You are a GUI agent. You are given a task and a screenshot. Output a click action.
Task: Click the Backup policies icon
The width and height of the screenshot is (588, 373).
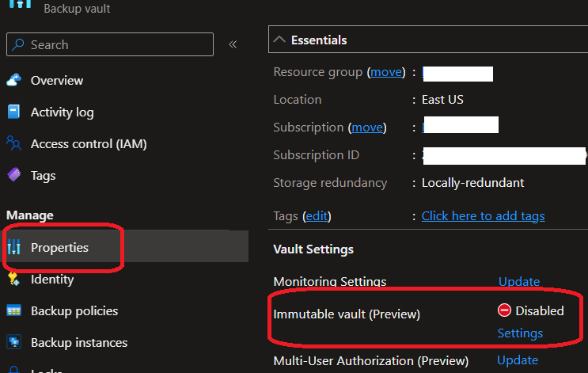click(13, 310)
